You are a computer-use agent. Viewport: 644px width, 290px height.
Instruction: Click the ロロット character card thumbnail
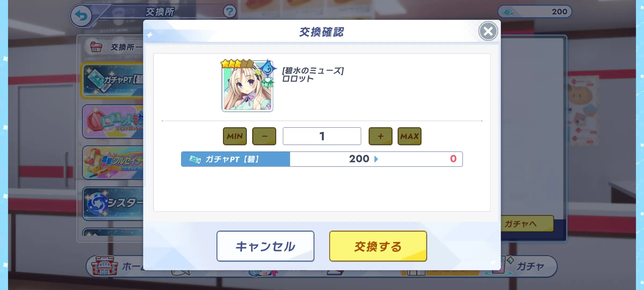(x=247, y=86)
